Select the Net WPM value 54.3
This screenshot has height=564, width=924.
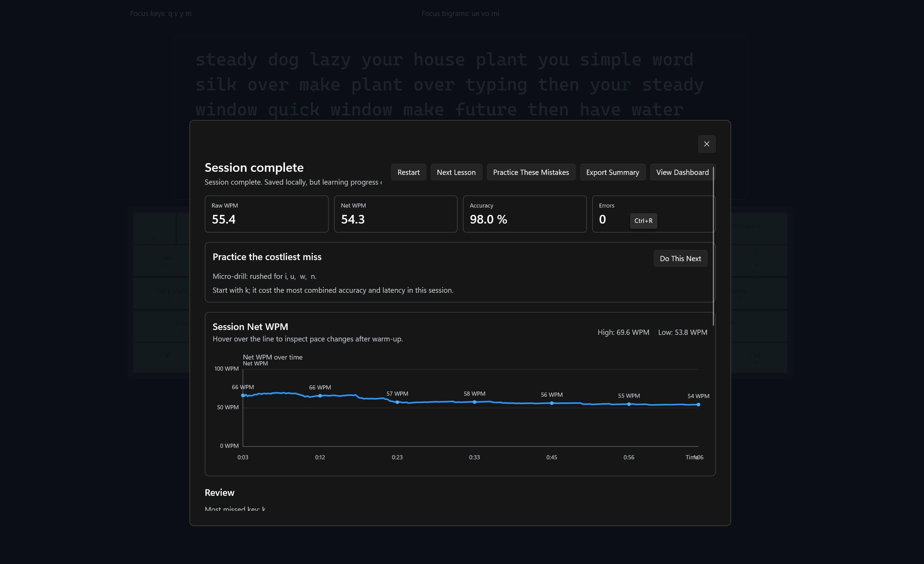352,219
